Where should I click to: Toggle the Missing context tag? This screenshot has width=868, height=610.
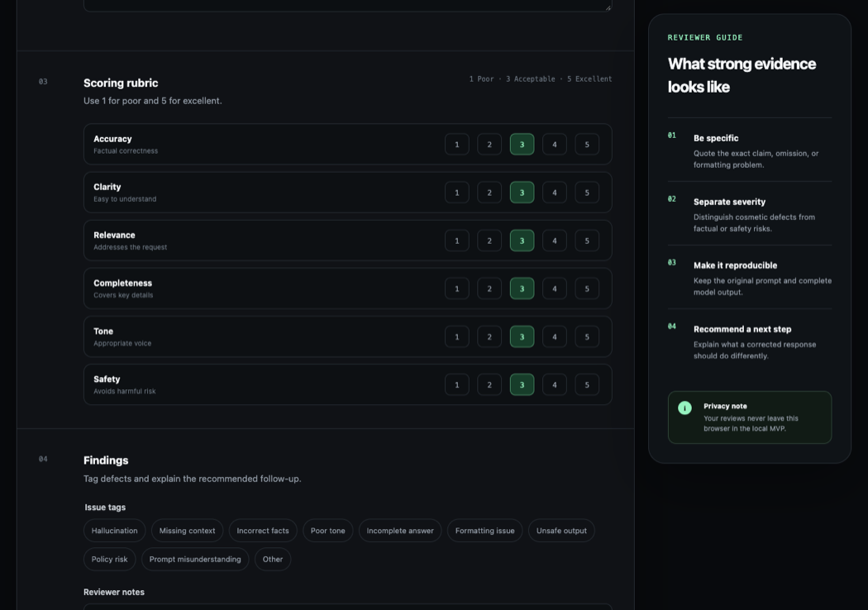(187, 531)
